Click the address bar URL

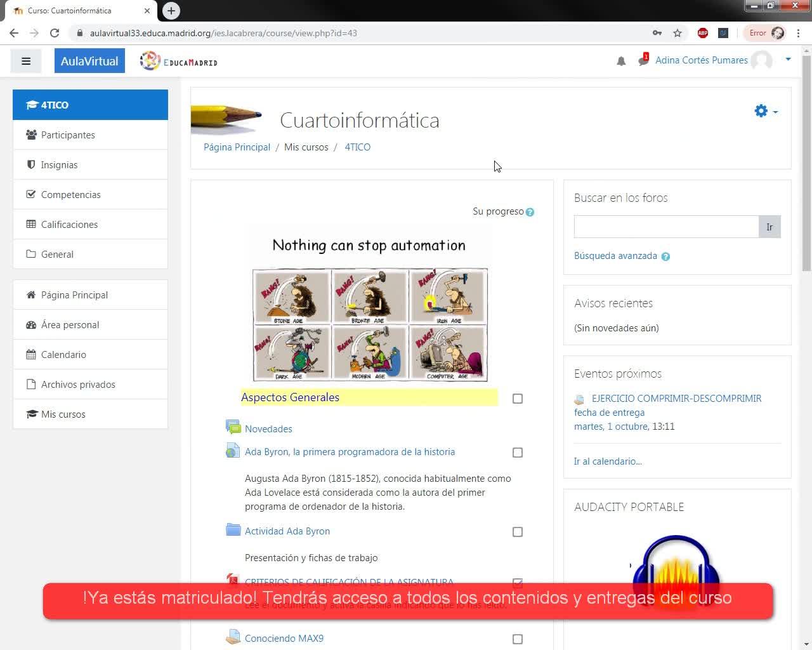click(223, 33)
